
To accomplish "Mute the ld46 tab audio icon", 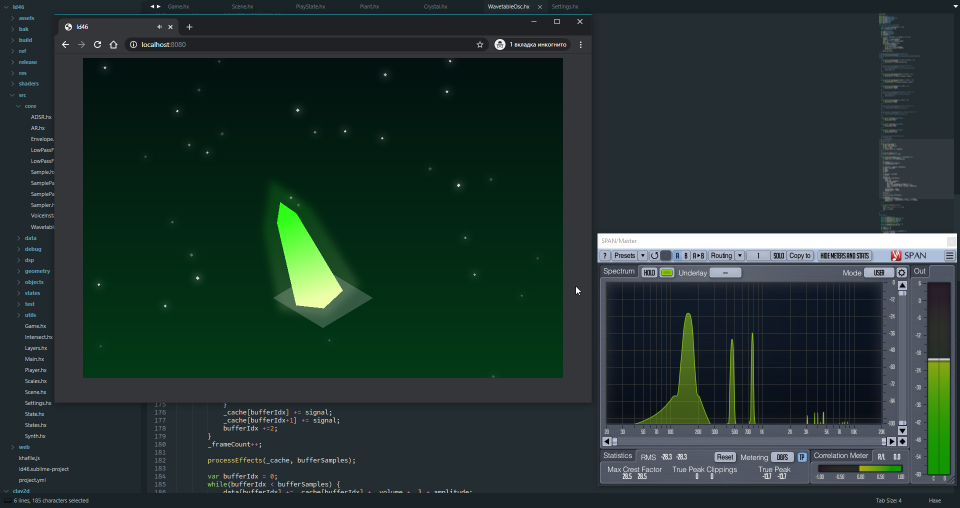I will [159, 27].
